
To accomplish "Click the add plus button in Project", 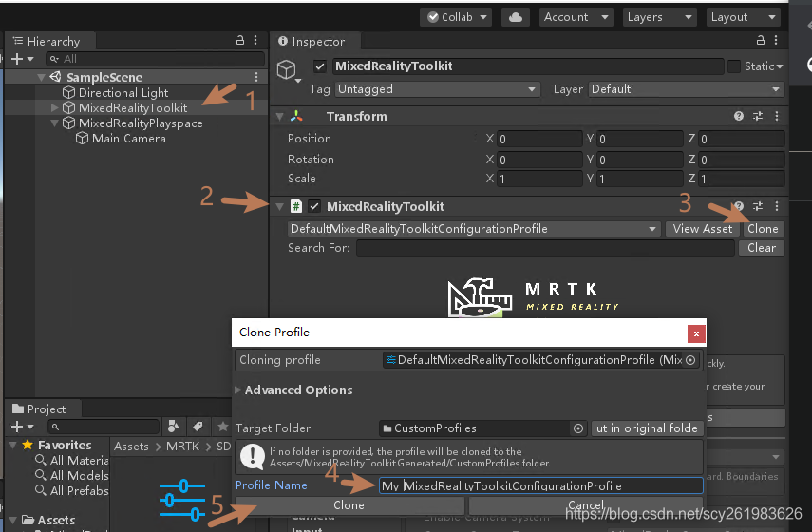I will pos(17,427).
